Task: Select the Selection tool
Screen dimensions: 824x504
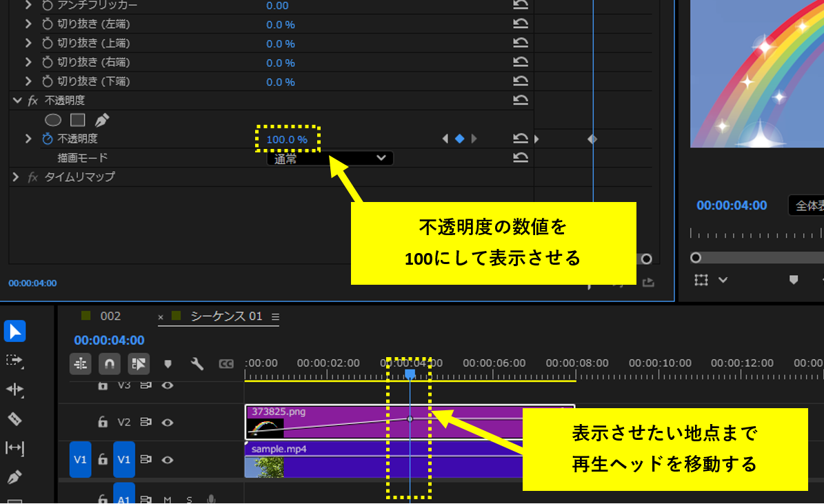Action: (15, 331)
